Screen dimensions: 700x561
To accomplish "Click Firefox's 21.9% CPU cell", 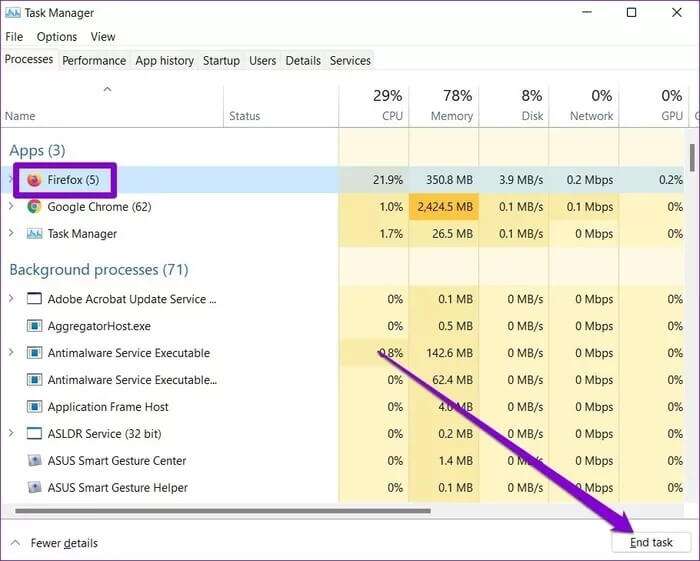I will pyautogui.click(x=374, y=180).
